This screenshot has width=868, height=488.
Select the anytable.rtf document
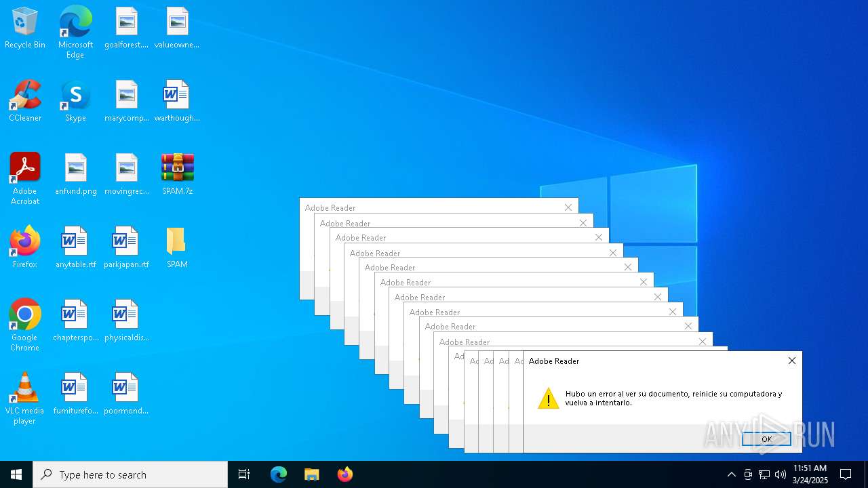pyautogui.click(x=75, y=248)
